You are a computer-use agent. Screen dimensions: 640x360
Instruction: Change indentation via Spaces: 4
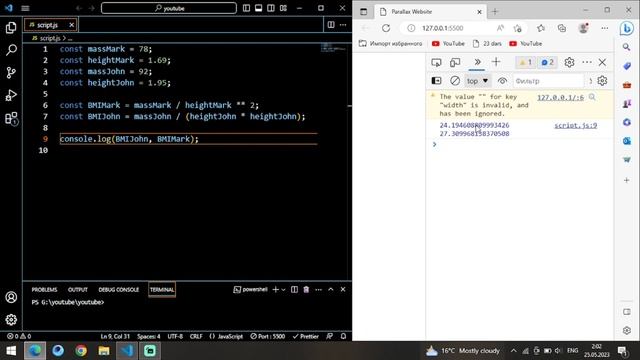click(x=149, y=336)
